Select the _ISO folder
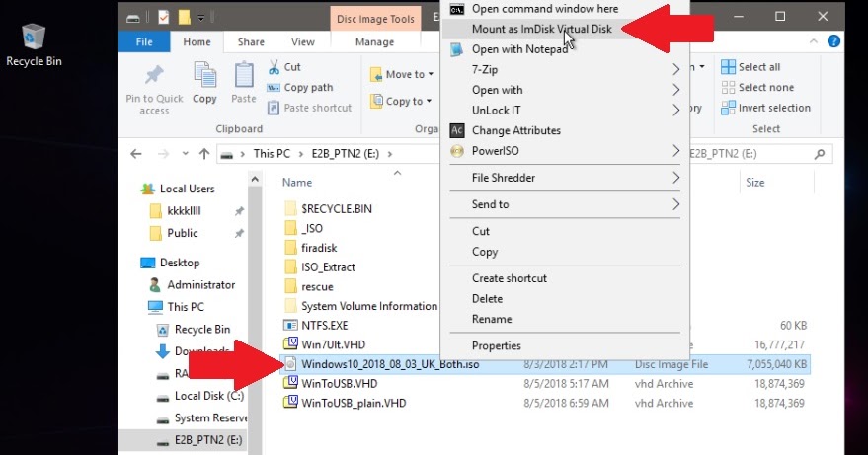The height and width of the screenshot is (455, 868). (x=303, y=228)
